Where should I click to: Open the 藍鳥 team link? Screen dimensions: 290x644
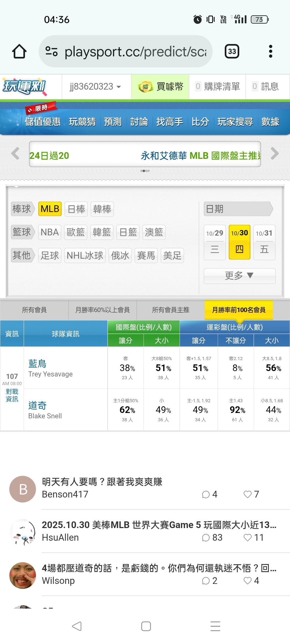click(x=37, y=364)
